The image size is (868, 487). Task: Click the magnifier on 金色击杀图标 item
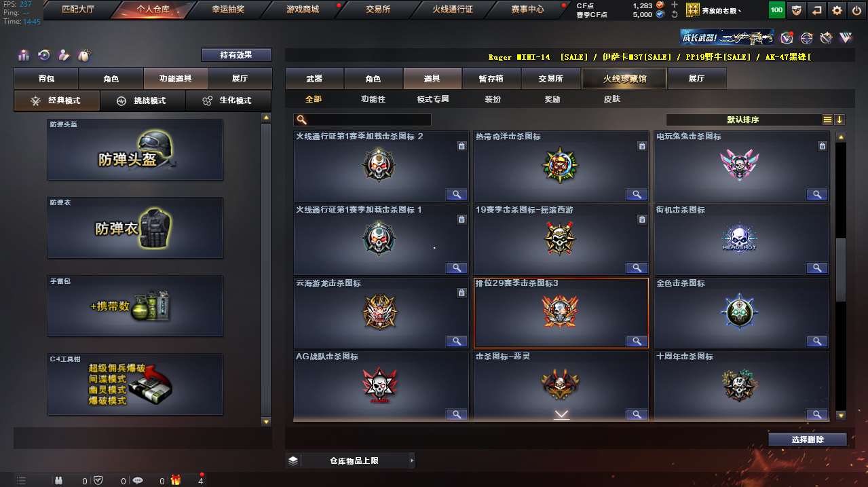817,341
